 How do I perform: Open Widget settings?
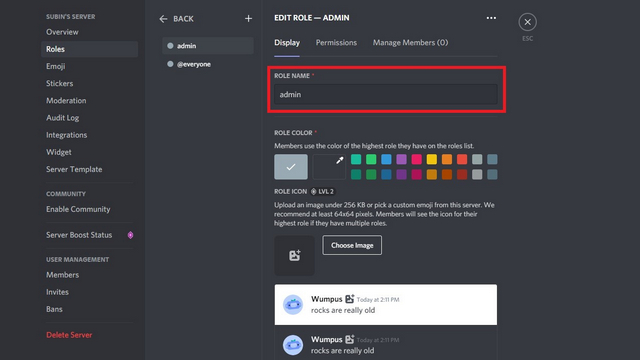pyautogui.click(x=89, y=152)
